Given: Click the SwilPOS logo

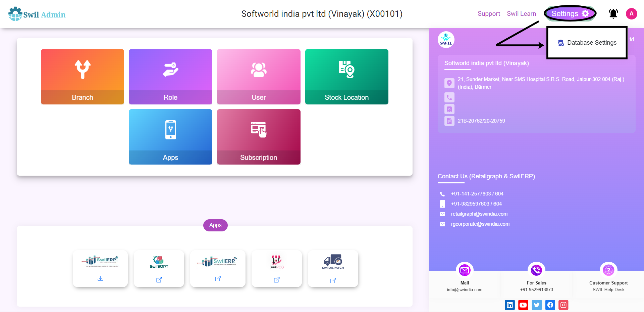Looking at the screenshot, I should click(277, 262).
